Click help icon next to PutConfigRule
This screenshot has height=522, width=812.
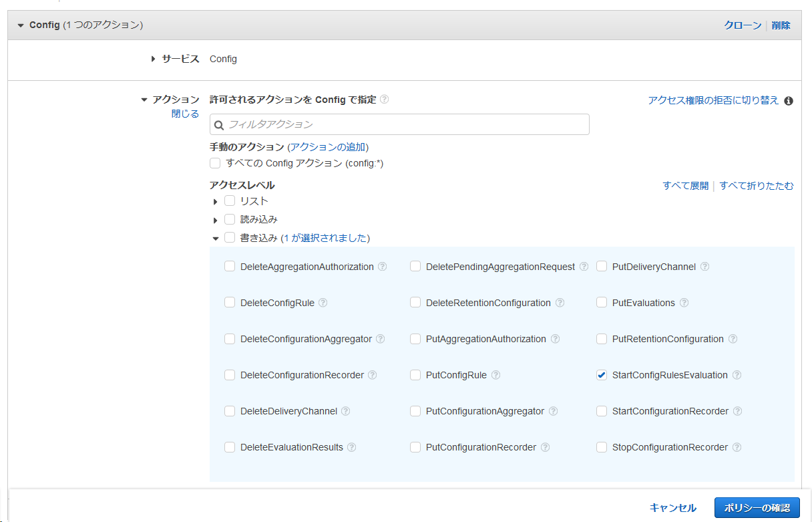[495, 375]
